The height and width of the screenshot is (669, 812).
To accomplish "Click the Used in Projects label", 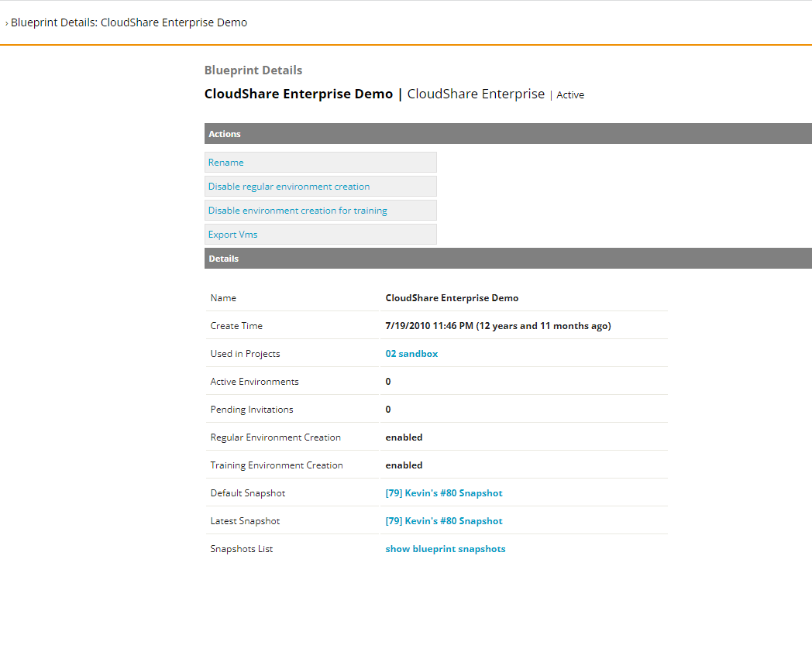I will pos(245,353).
